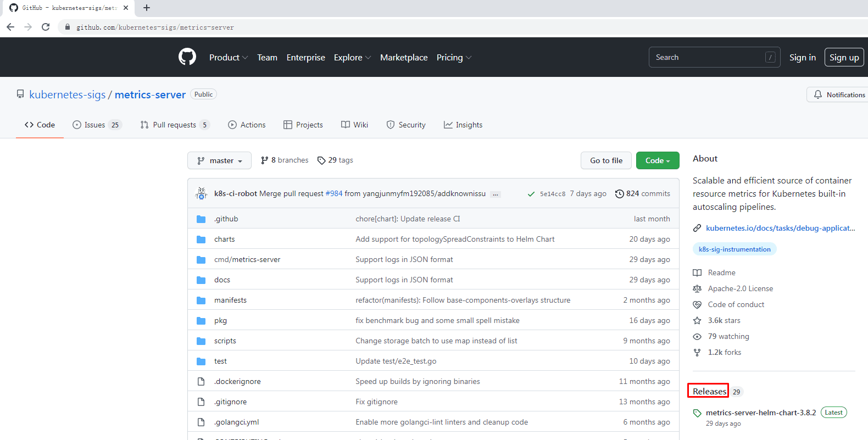
Task: Click the charts folder icon
Action: point(201,239)
